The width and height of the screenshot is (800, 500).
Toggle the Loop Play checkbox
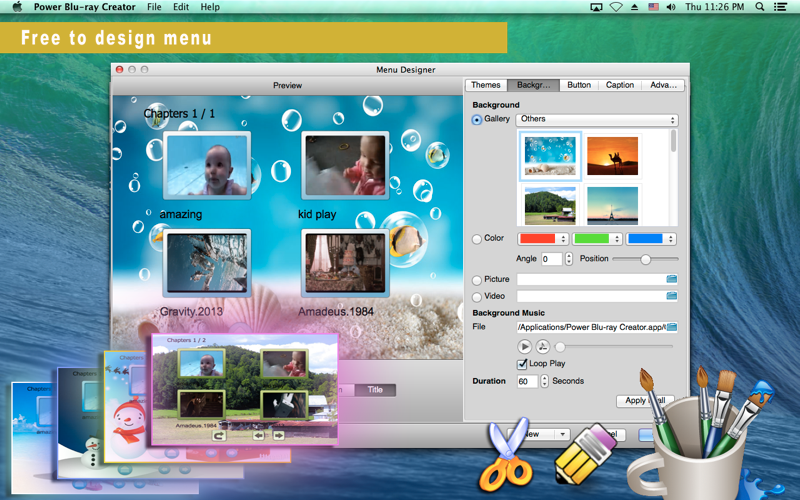[521, 364]
